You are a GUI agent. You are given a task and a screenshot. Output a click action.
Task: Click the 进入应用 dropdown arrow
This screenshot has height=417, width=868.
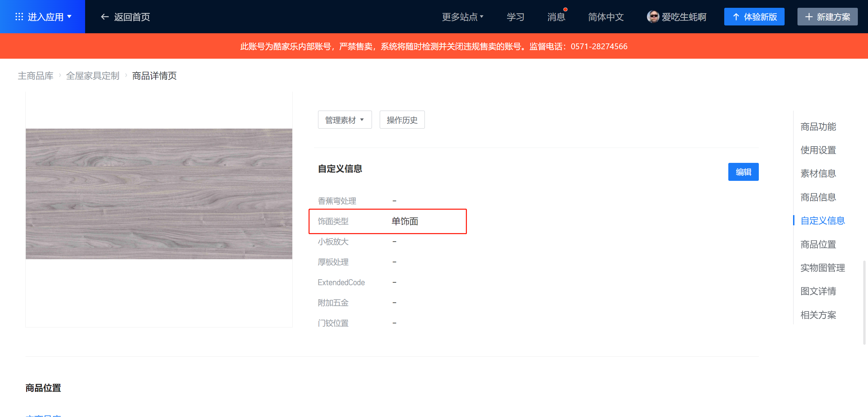click(x=70, y=16)
